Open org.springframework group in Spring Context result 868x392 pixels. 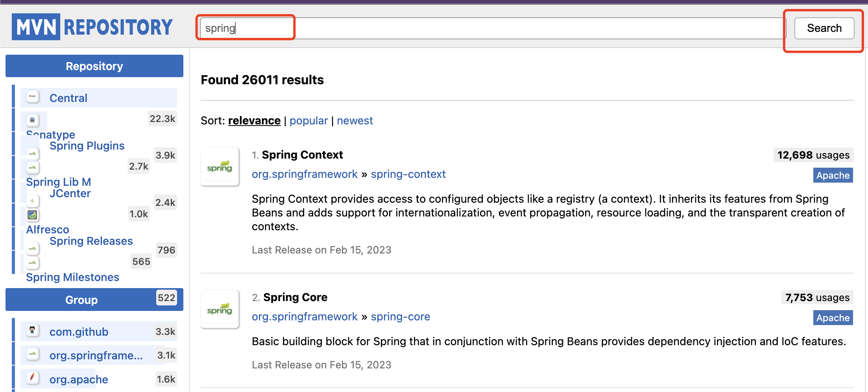pos(305,174)
